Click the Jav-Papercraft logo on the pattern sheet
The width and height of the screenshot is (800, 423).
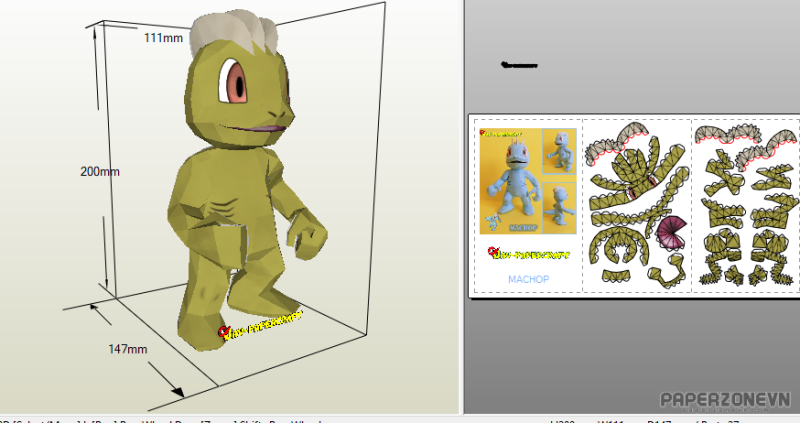[x=529, y=253]
